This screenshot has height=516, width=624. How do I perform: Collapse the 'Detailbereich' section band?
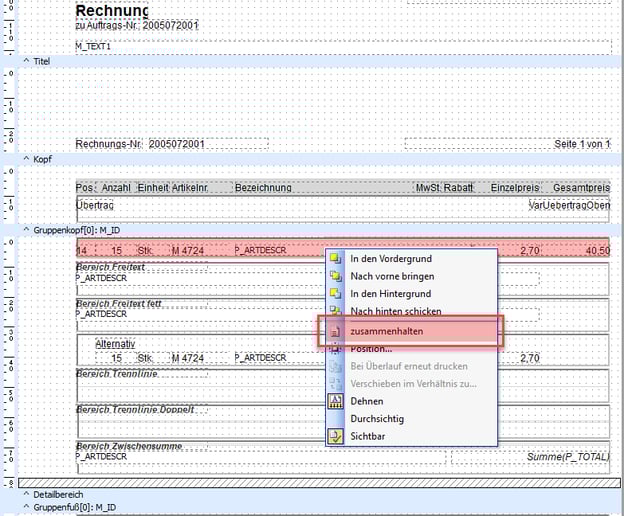click(x=26, y=494)
